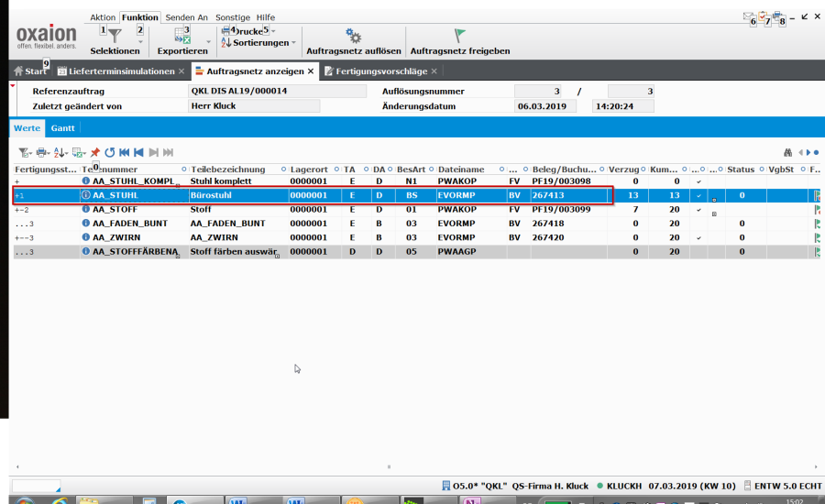Jump to last page of records

coord(168,152)
